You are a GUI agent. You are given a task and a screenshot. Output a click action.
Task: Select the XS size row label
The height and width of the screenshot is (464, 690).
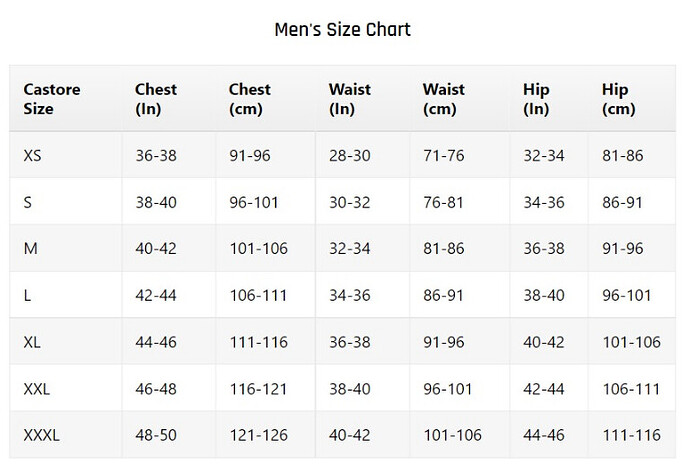click(x=32, y=156)
